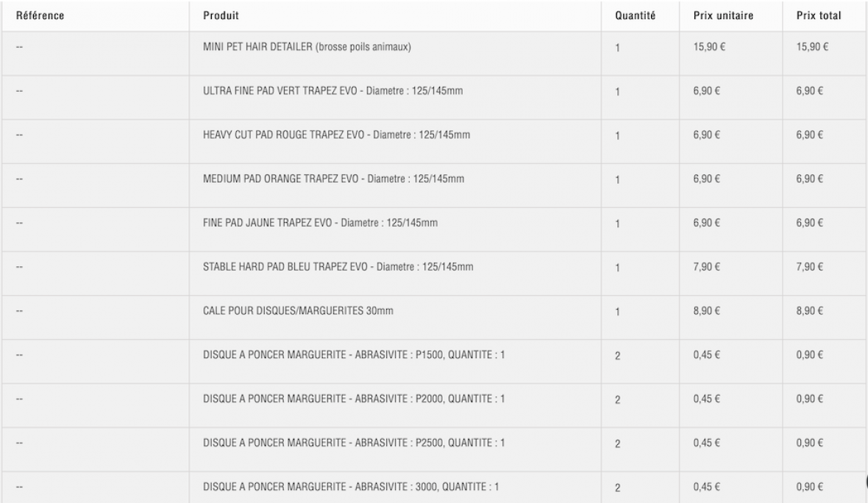The height and width of the screenshot is (503, 868).
Task: Click the "Prix unitaire" column header
Action: 723,15
